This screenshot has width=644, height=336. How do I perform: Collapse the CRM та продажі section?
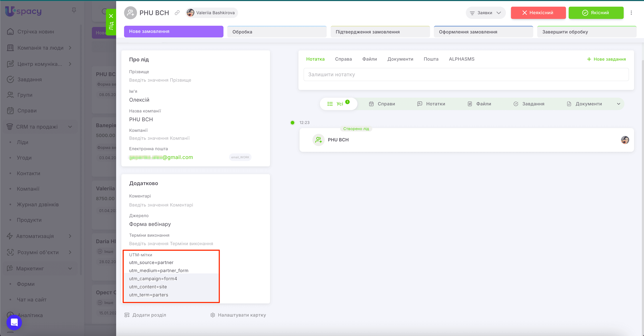[x=70, y=127]
